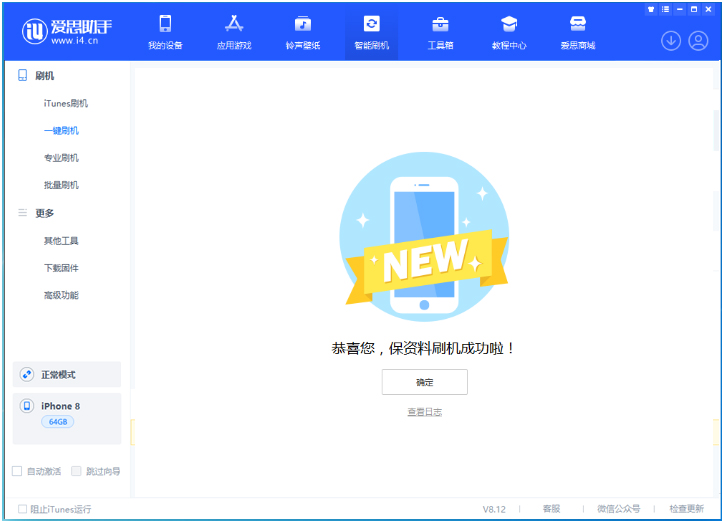Image resolution: width=724 pixels, height=523 pixels.
Task: Select 批量刷机 batch flash
Action: (61, 185)
